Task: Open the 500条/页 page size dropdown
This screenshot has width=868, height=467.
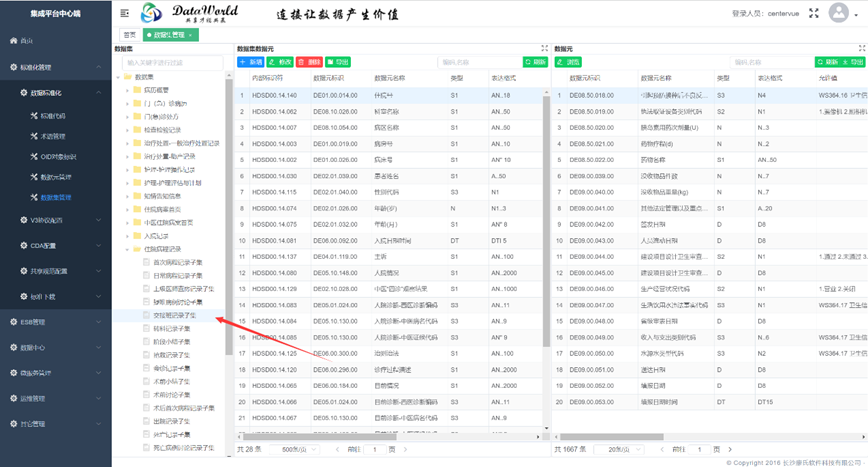Action: [294, 449]
